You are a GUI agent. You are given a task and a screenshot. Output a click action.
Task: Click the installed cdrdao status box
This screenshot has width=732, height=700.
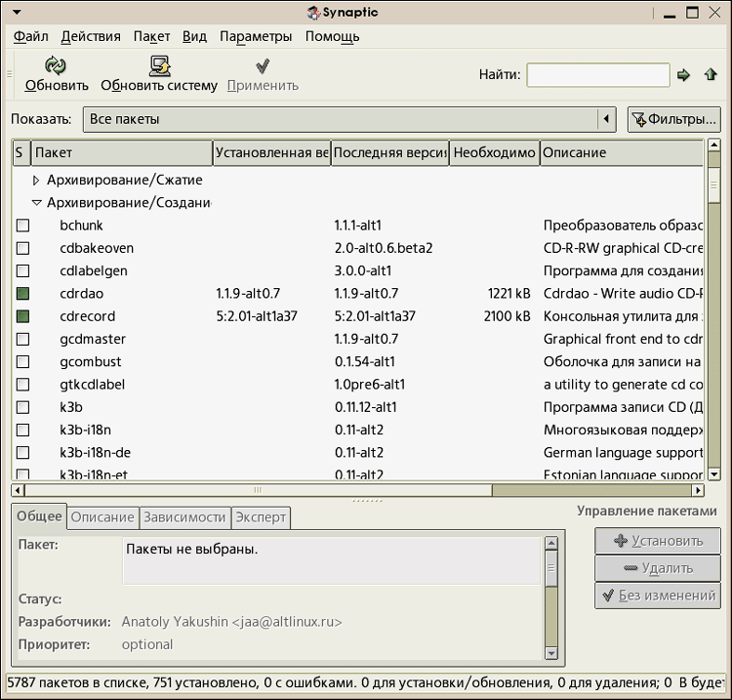pos(22,294)
